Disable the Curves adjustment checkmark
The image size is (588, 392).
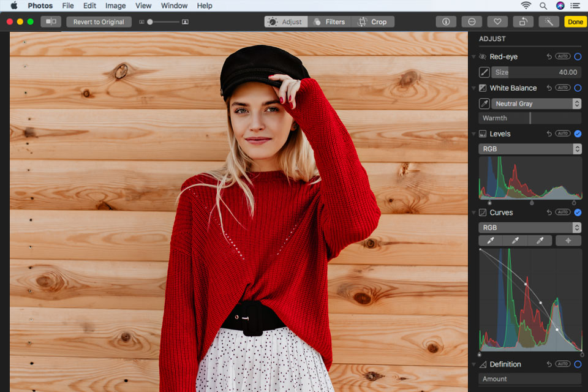click(578, 213)
